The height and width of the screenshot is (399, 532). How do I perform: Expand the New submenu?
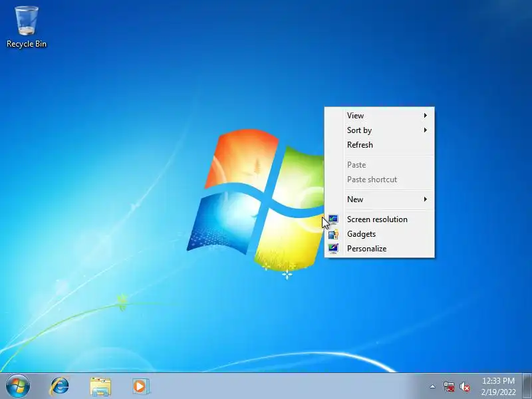379,199
